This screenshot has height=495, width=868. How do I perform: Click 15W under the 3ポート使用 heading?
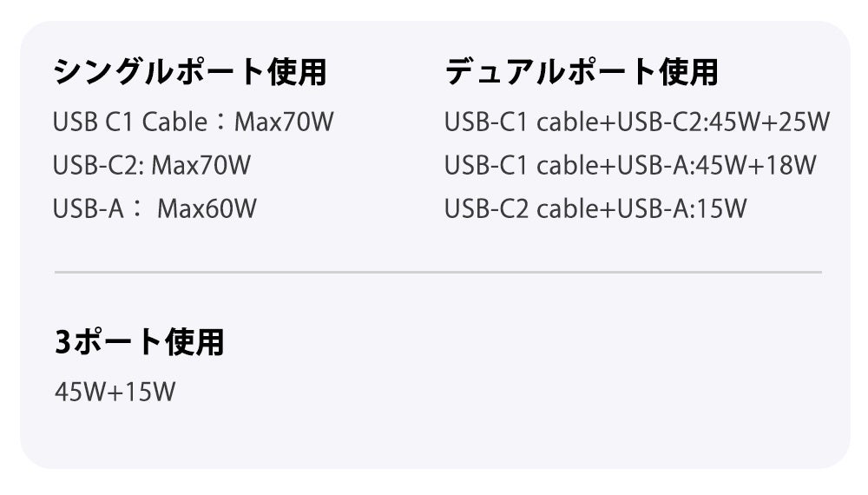tap(150, 392)
